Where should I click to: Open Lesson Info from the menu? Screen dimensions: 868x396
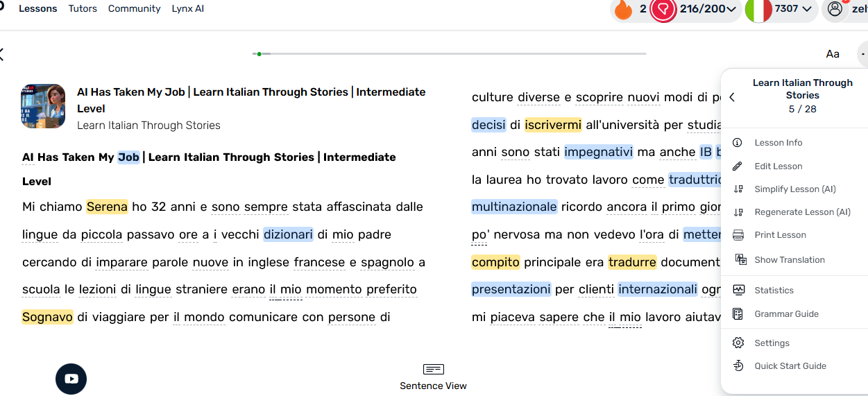point(778,143)
